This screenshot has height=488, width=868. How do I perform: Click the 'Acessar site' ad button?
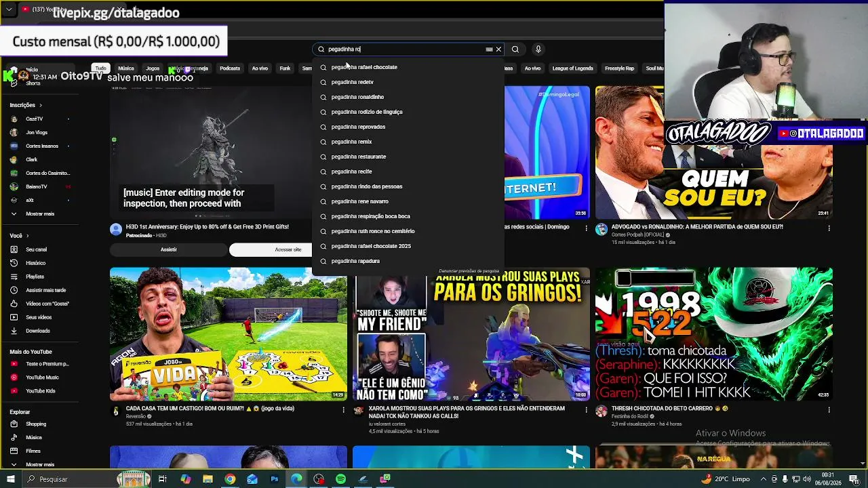tap(288, 249)
